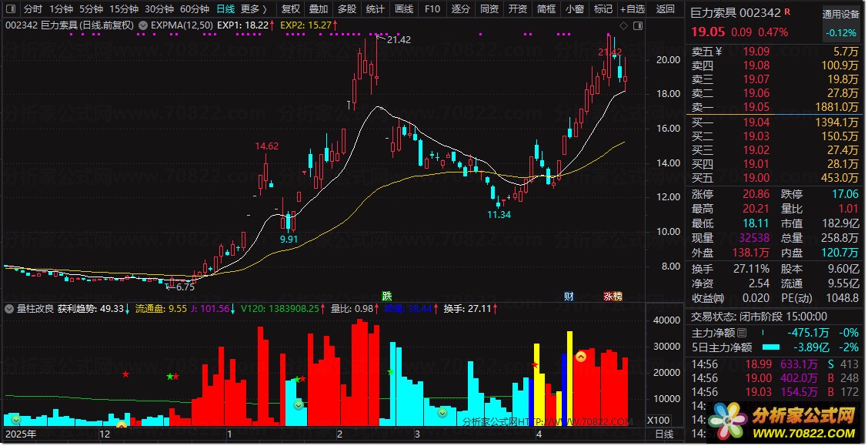Screen dimensions: 868x446
Task: Click the 卖一 price 19.05
Action: tap(757, 107)
